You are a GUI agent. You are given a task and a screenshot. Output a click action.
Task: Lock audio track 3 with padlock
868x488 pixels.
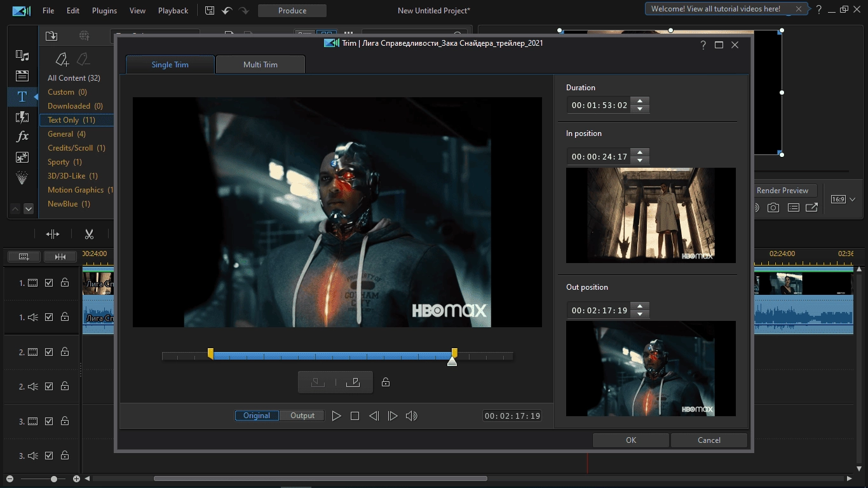pos(65,456)
